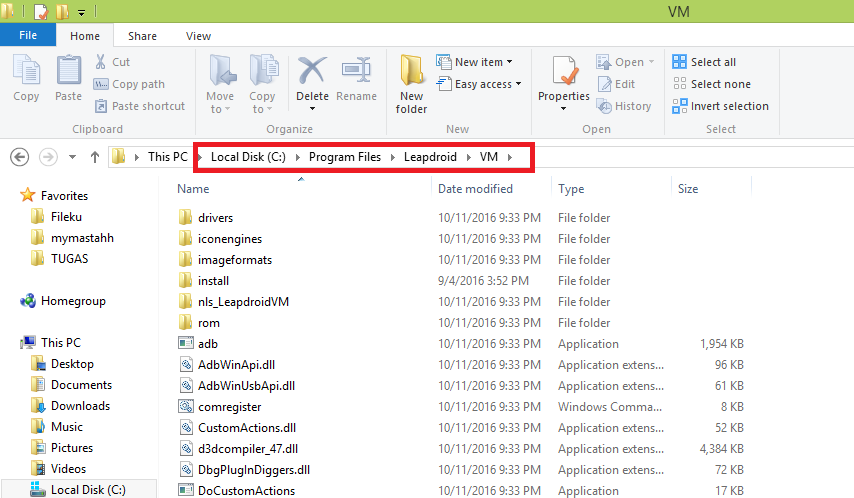
Task: Switch to the View ribbon tab
Action: pos(198,36)
